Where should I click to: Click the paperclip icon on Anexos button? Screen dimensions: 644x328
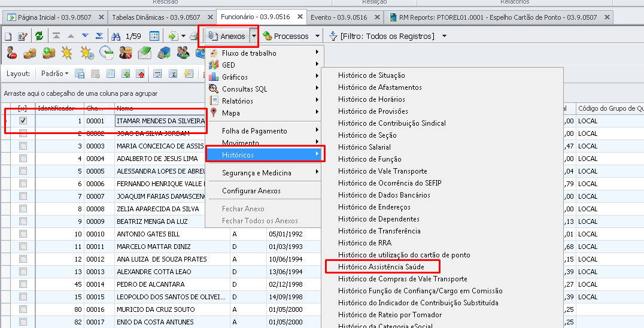(x=212, y=36)
